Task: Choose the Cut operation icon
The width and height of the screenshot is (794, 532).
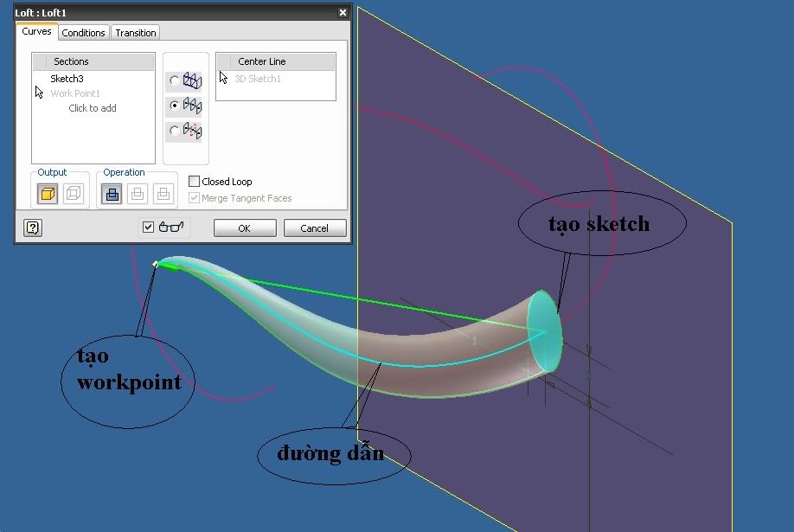Action: coord(138,195)
